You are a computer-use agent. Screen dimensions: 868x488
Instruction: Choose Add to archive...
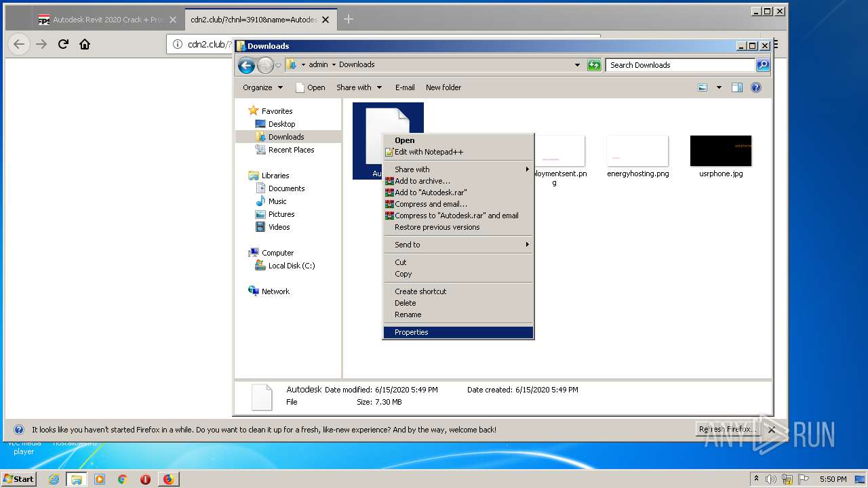coord(458,181)
